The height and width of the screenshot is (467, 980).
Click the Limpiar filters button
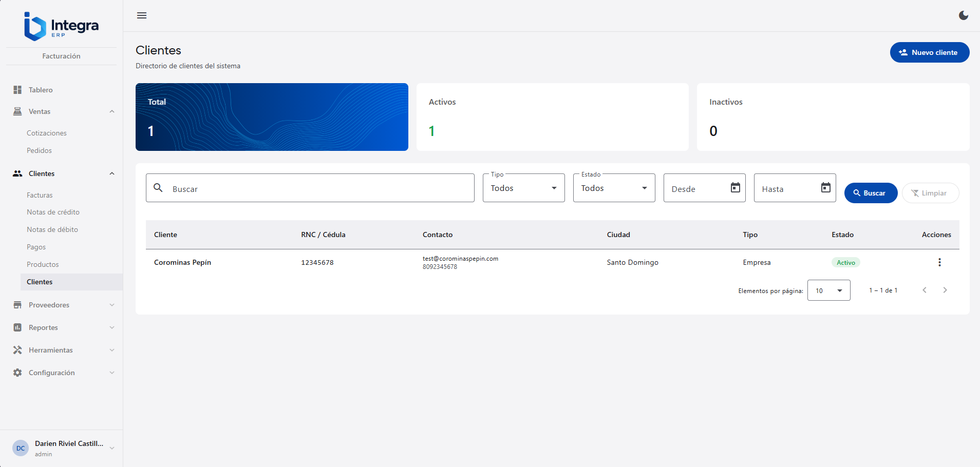click(x=931, y=193)
